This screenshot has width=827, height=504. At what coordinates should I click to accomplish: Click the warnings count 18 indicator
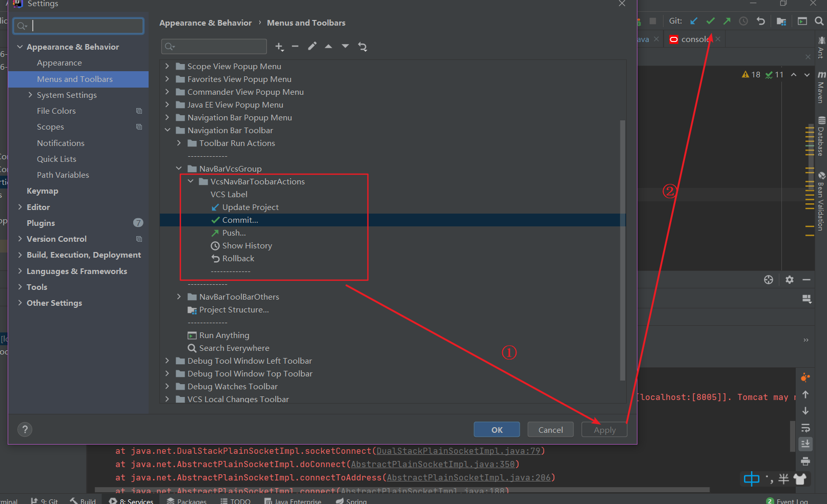pyautogui.click(x=751, y=74)
